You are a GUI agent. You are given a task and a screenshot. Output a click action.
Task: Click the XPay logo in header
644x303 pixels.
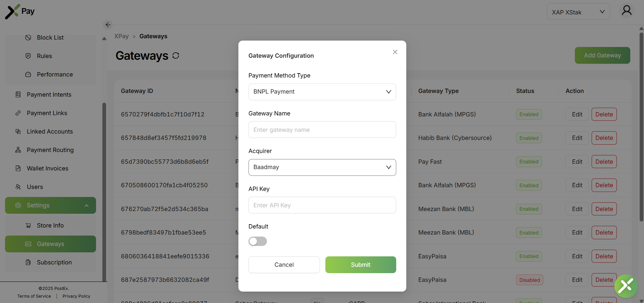(20, 11)
